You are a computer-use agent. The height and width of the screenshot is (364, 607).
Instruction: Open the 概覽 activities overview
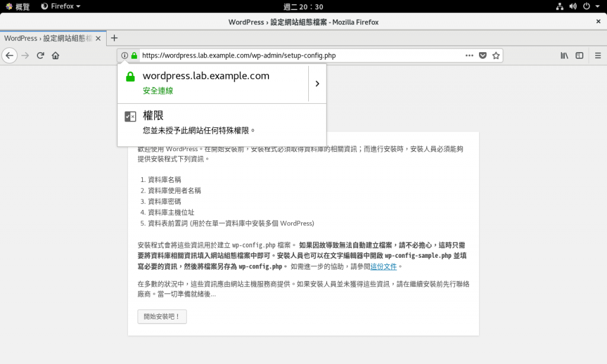pyautogui.click(x=18, y=6)
